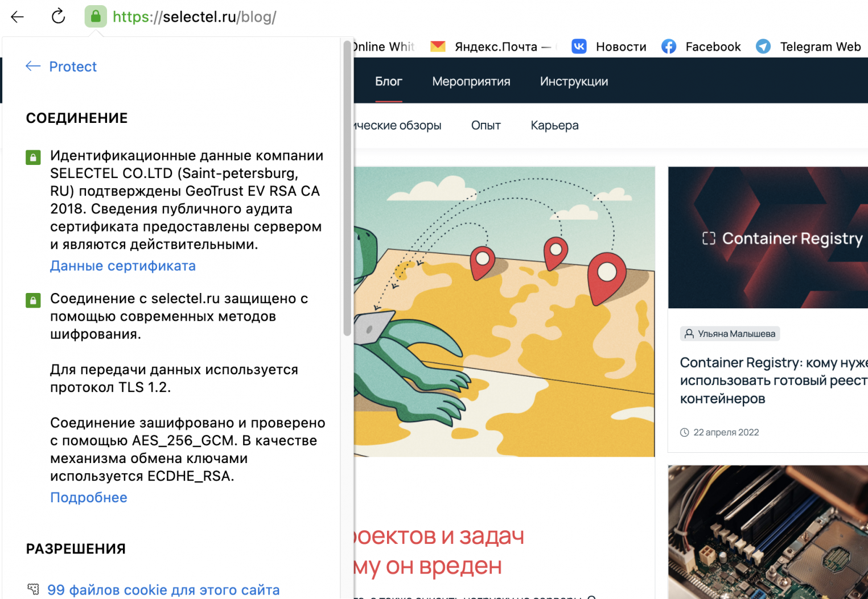Select the Опыт category
Viewport: 868px width, 599px height.
click(486, 125)
